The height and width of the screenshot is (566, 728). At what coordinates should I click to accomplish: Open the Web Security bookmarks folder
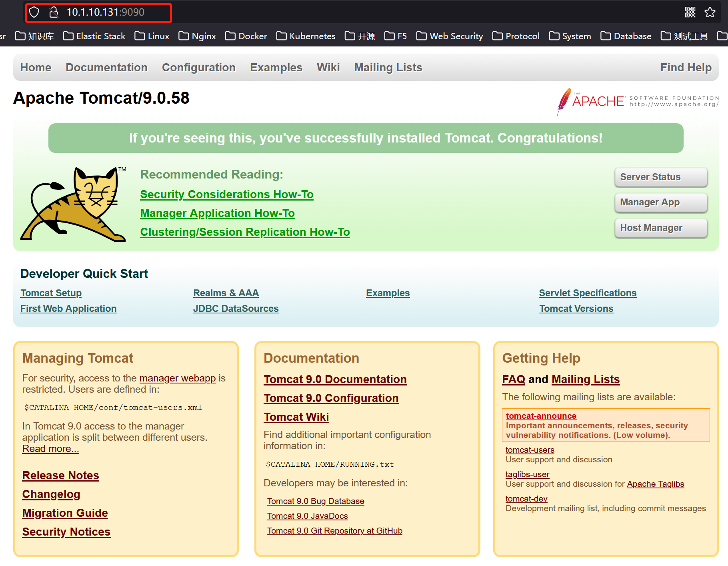point(450,36)
